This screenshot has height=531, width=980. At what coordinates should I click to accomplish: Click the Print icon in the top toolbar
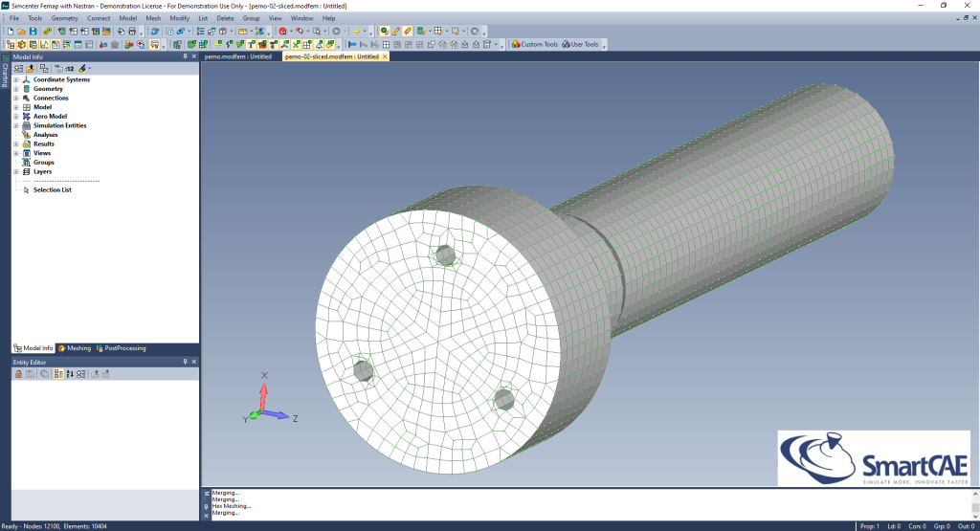click(132, 32)
